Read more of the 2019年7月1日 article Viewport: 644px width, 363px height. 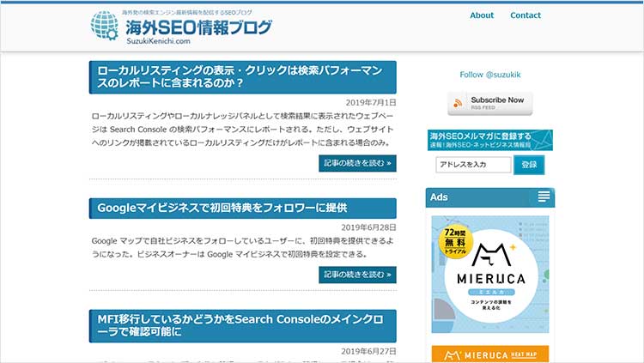pyautogui.click(x=357, y=163)
